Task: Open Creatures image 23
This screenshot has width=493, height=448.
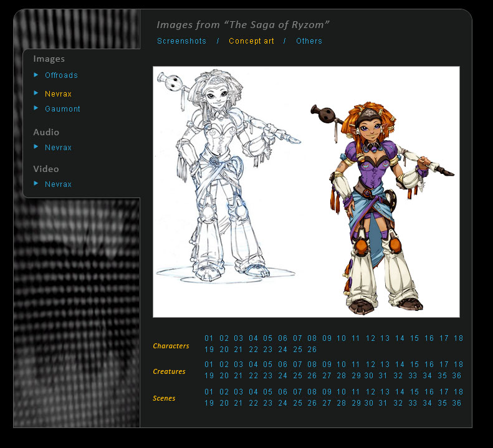Action: 267,376
